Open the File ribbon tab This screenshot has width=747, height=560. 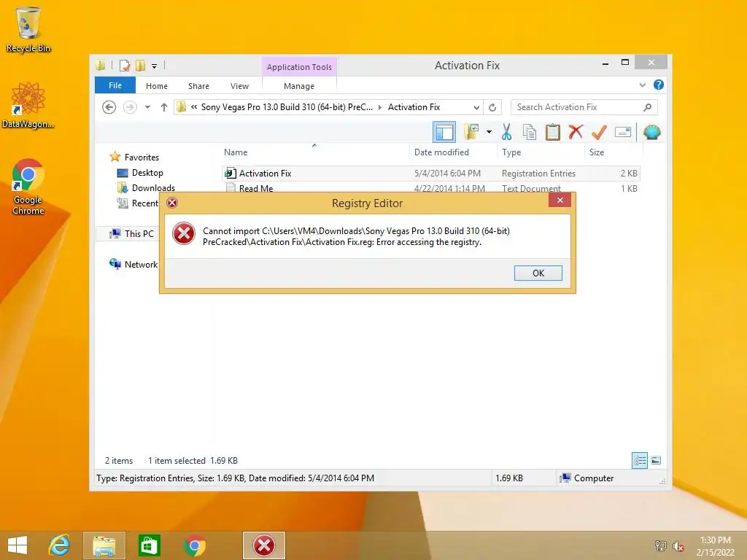(115, 86)
